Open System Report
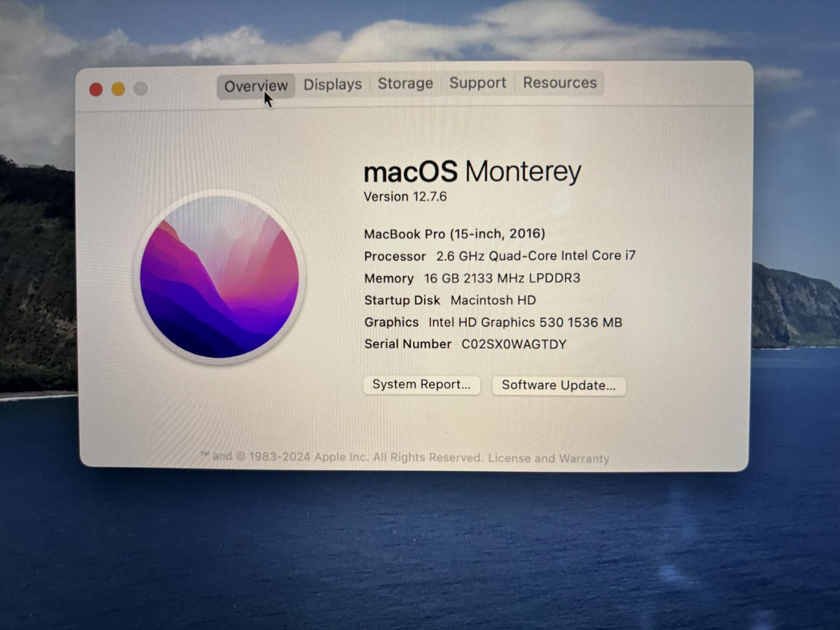This screenshot has width=840, height=630. click(x=421, y=385)
